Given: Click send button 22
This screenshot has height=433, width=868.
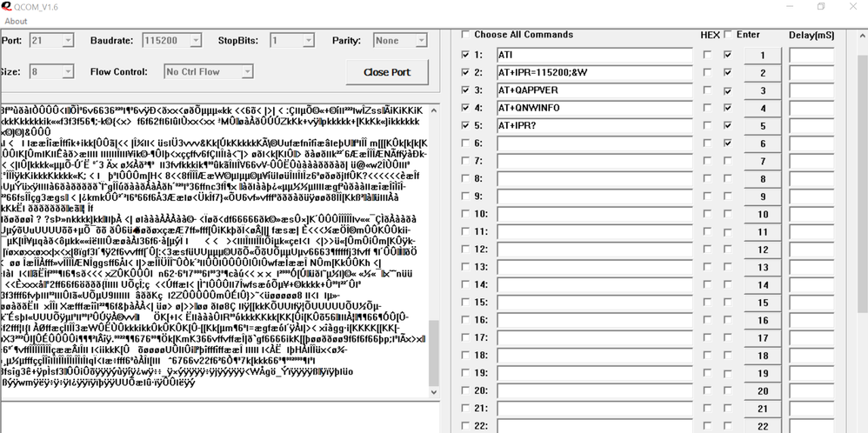Looking at the screenshot, I should point(762,426).
